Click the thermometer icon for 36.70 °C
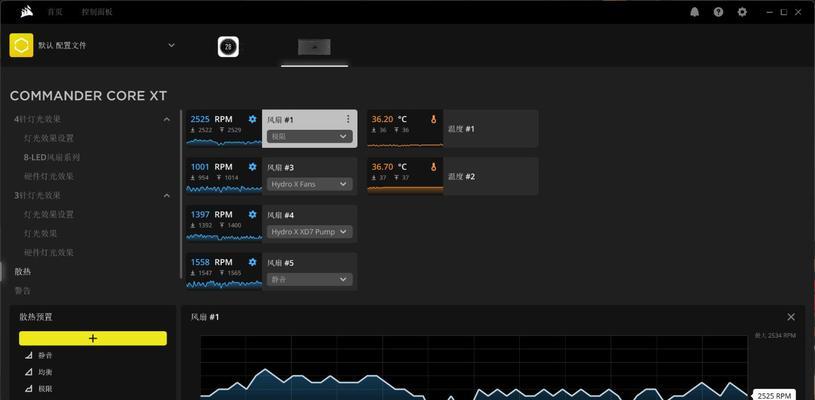This screenshot has width=815, height=400. [x=433, y=167]
